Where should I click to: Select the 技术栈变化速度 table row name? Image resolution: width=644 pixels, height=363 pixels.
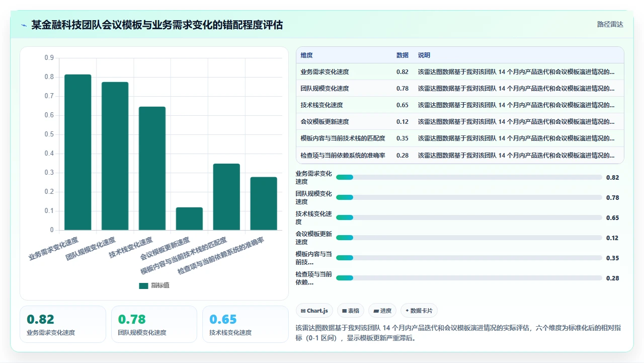(321, 105)
